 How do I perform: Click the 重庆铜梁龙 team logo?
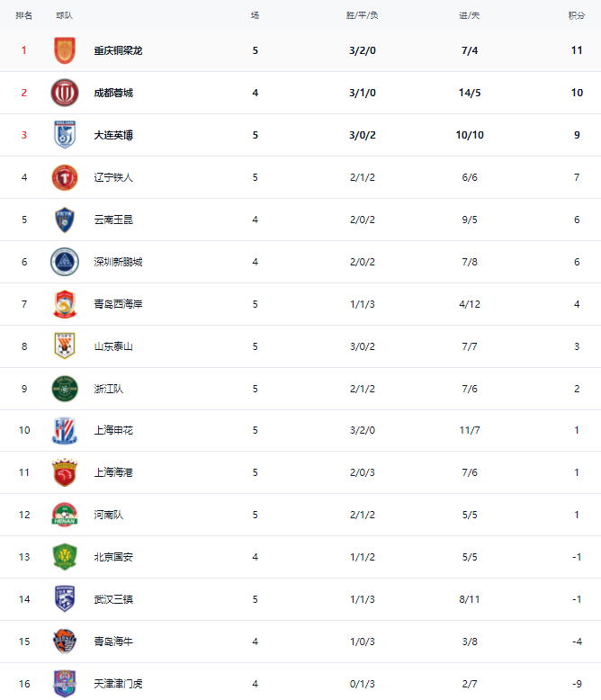[65, 50]
